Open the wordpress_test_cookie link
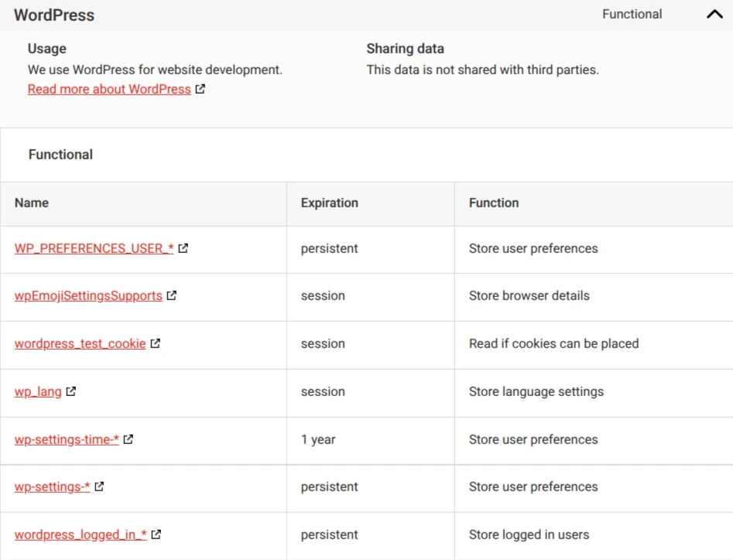The width and height of the screenshot is (733, 560). point(80,343)
